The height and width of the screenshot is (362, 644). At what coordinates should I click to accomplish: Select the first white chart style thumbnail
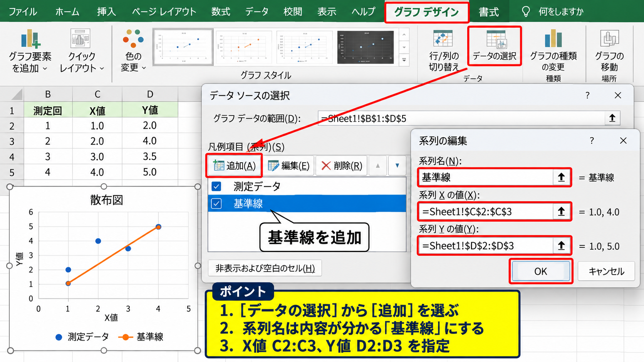[183, 47]
